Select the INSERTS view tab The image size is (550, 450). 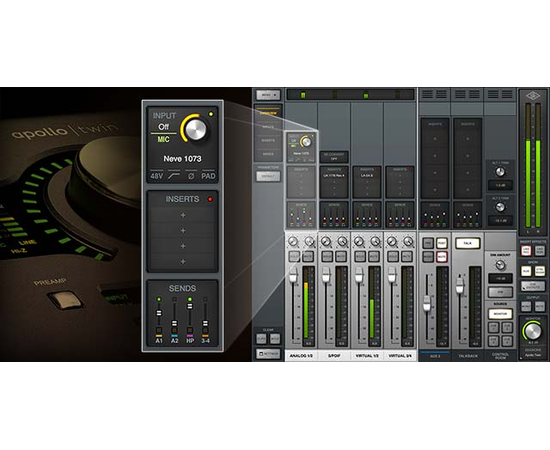coord(268,140)
